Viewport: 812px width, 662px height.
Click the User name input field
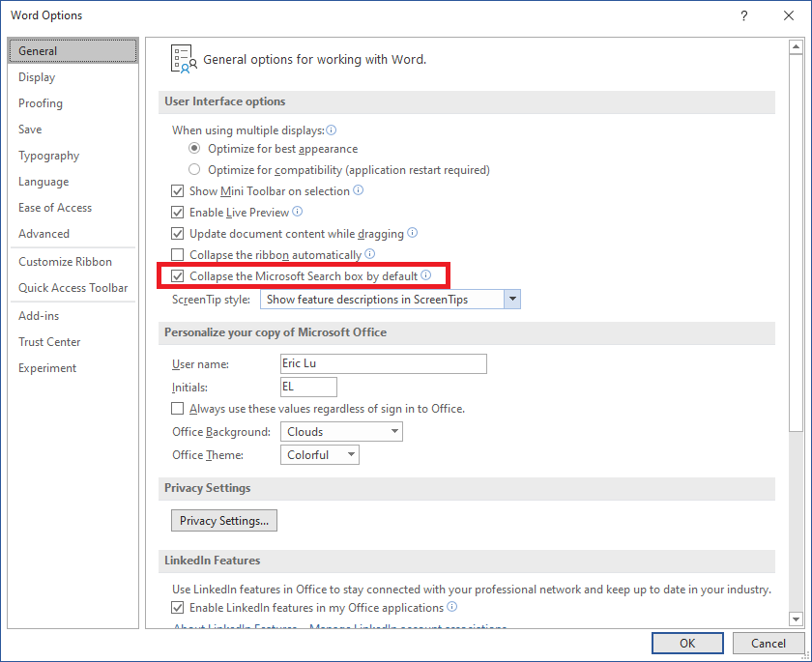383,363
